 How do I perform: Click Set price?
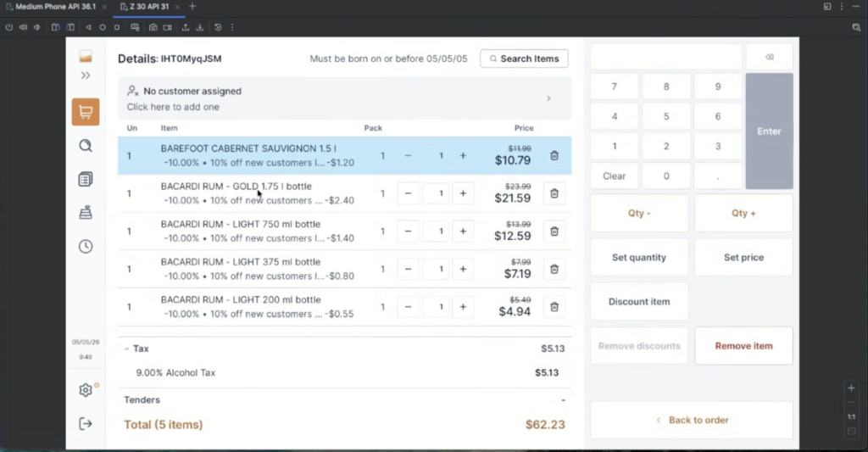pos(743,258)
